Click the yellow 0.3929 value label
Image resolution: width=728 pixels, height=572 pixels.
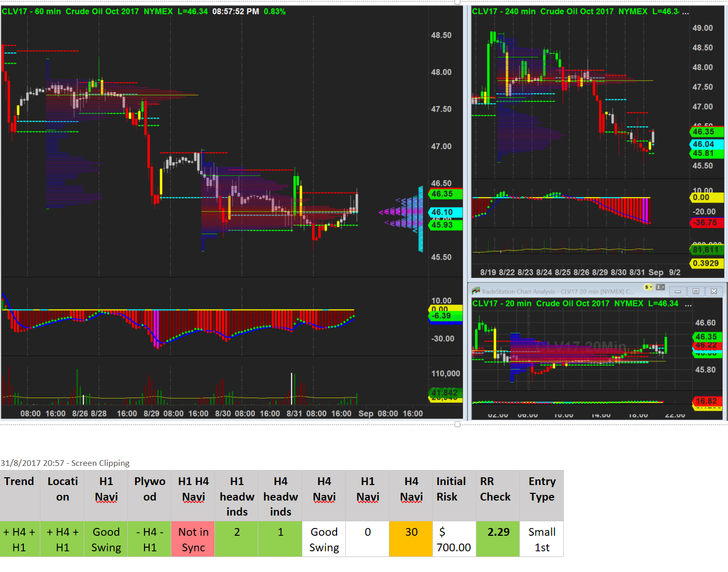(707, 263)
